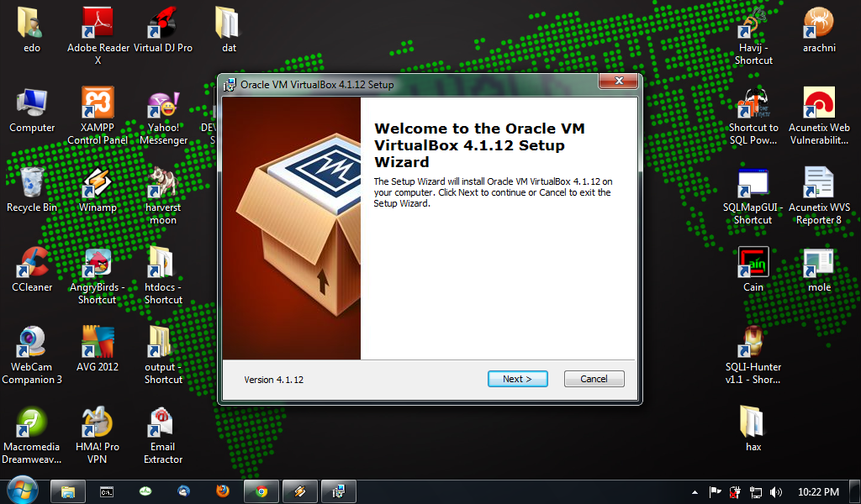This screenshot has height=504, width=861.
Task: Launch WebCam Companion 3
Action: (x=32, y=355)
